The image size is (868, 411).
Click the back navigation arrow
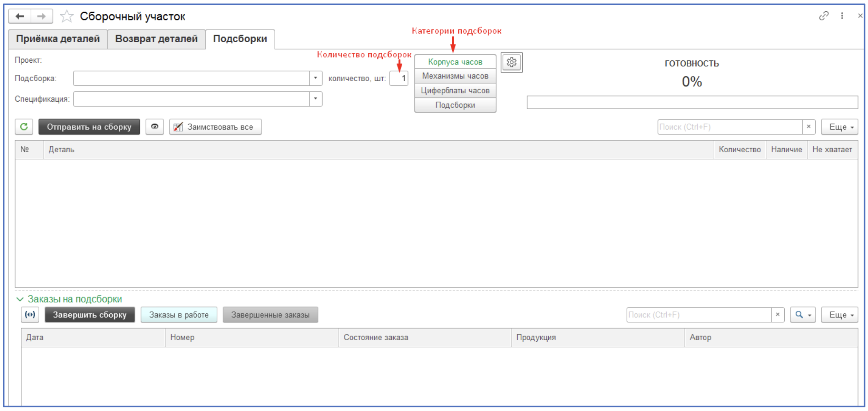coord(20,16)
